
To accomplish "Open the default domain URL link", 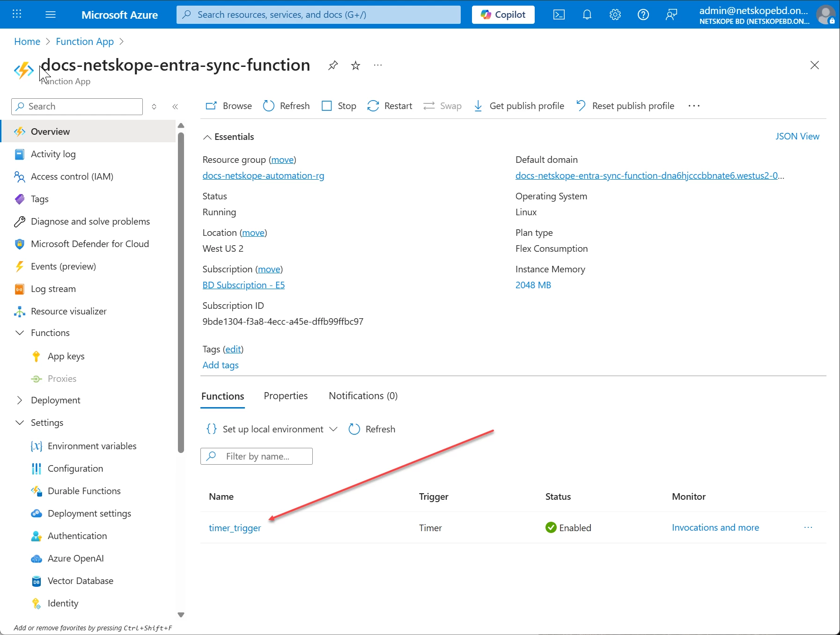I will click(x=650, y=175).
